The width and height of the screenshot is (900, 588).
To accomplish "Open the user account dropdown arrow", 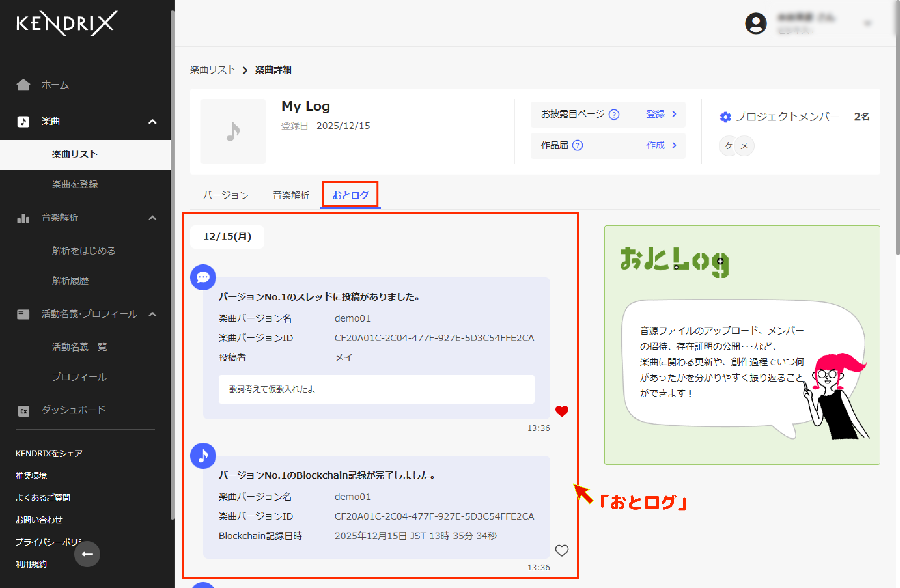I will click(867, 23).
